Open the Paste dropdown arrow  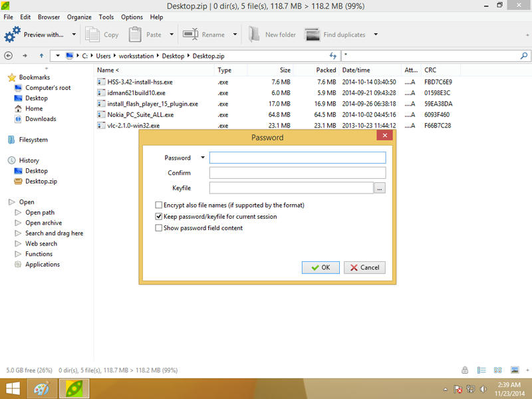[172, 35]
